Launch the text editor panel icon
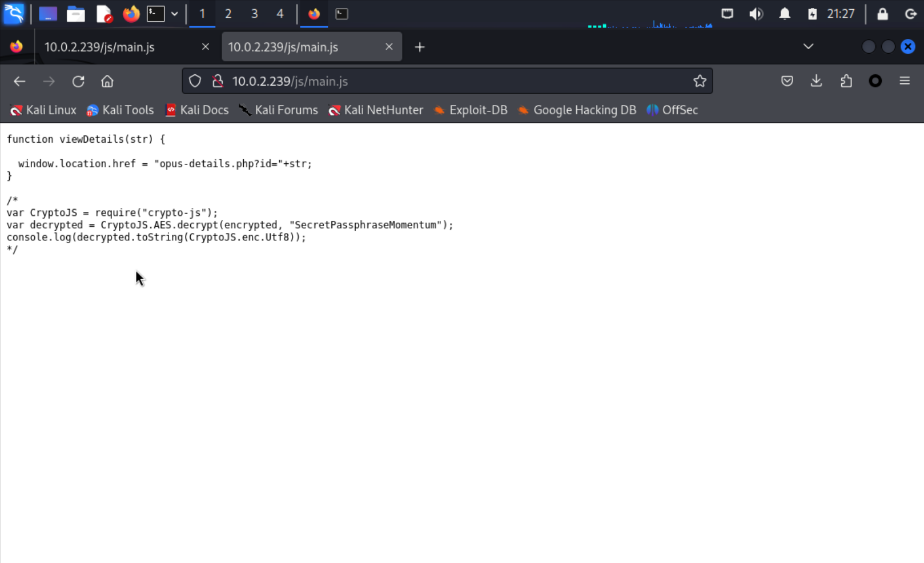 [104, 14]
